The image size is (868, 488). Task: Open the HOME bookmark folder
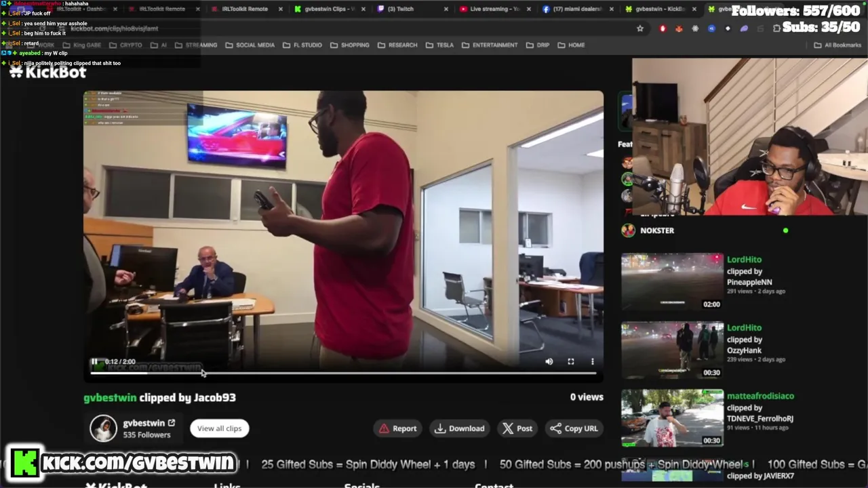pyautogui.click(x=571, y=45)
